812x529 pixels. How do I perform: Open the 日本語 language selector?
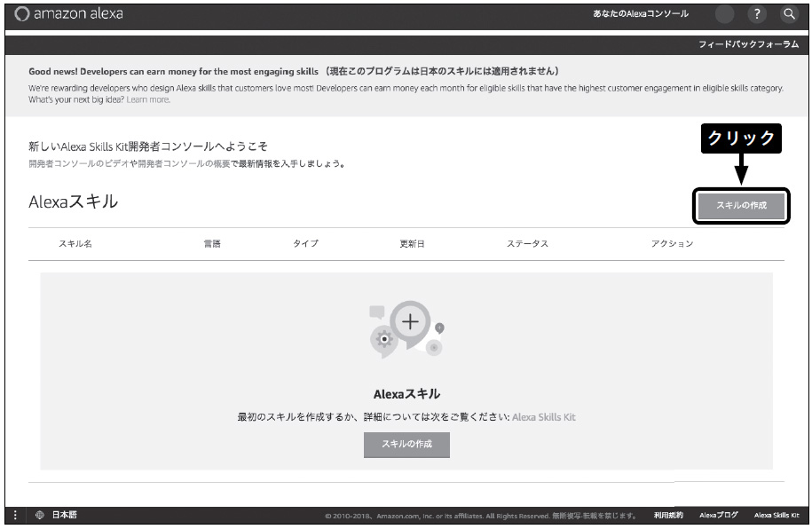64,515
